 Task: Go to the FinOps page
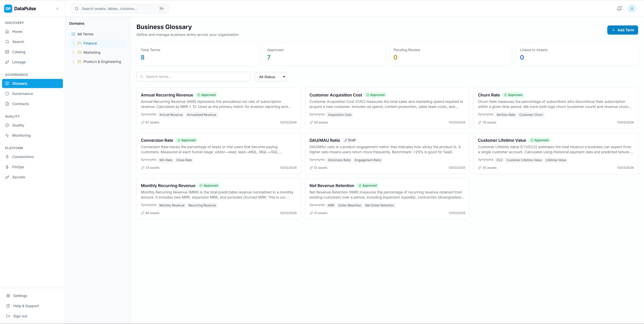(18, 167)
